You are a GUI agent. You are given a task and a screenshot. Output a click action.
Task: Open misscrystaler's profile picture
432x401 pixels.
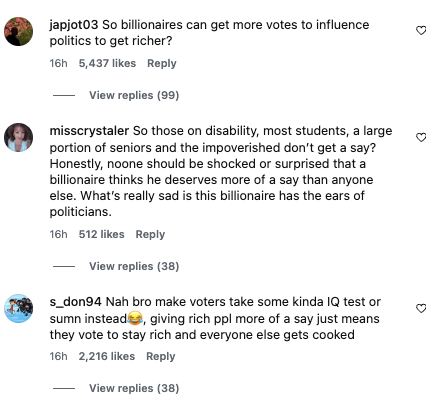tap(18, 137)
